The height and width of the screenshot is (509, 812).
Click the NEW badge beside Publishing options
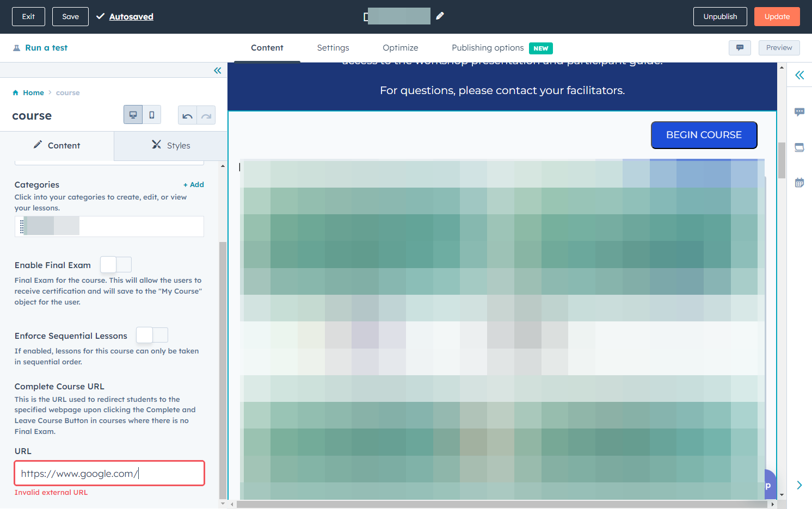point(541,48)
